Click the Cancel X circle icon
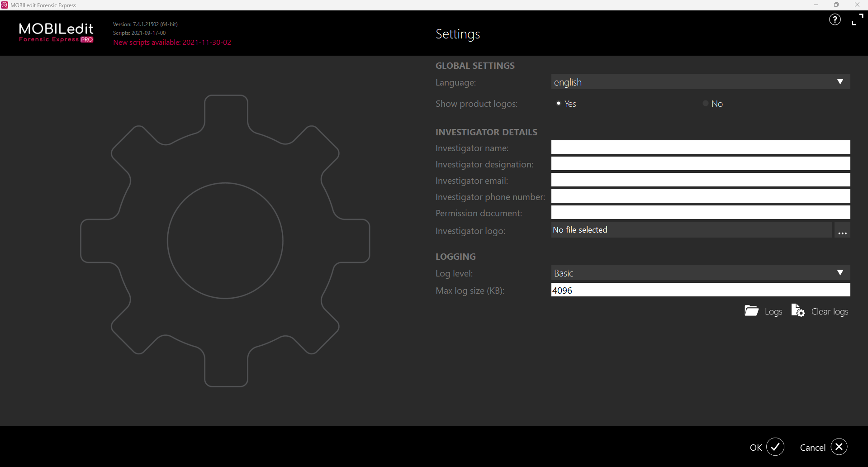The width and height of the screenshot is (868, 467). pos(839,447)
